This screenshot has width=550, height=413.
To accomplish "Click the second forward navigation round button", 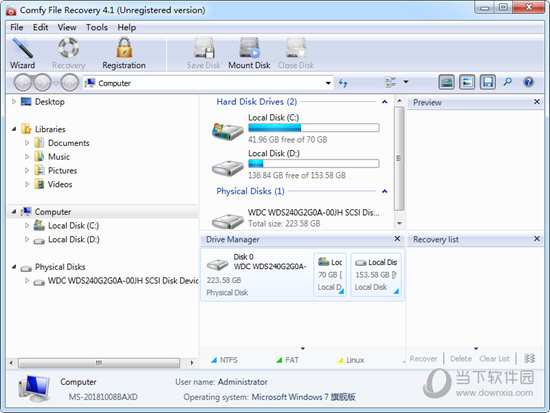I will click(42, 83).
